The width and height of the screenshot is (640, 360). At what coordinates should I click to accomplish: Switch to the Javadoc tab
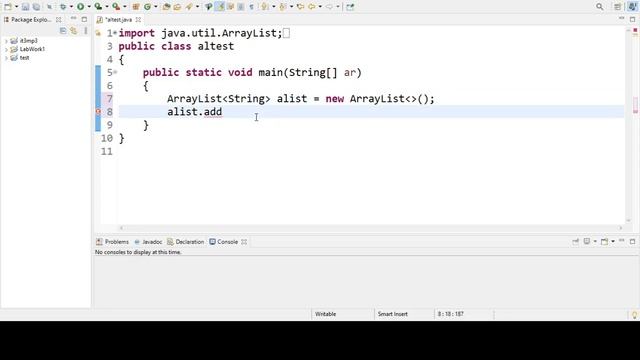pos(148,242)
